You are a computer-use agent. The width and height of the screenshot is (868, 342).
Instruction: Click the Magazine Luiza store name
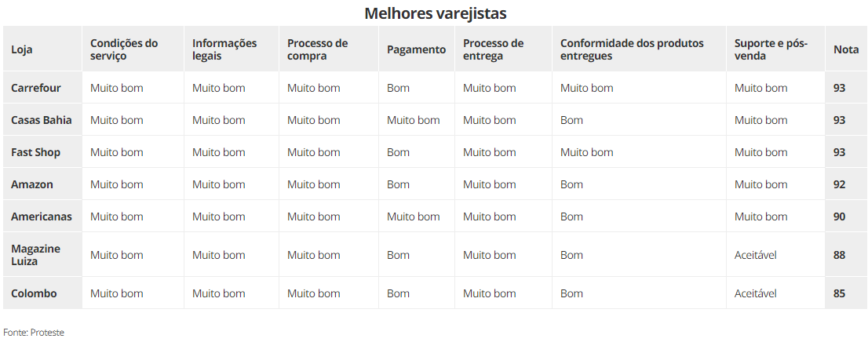(35, 255)
